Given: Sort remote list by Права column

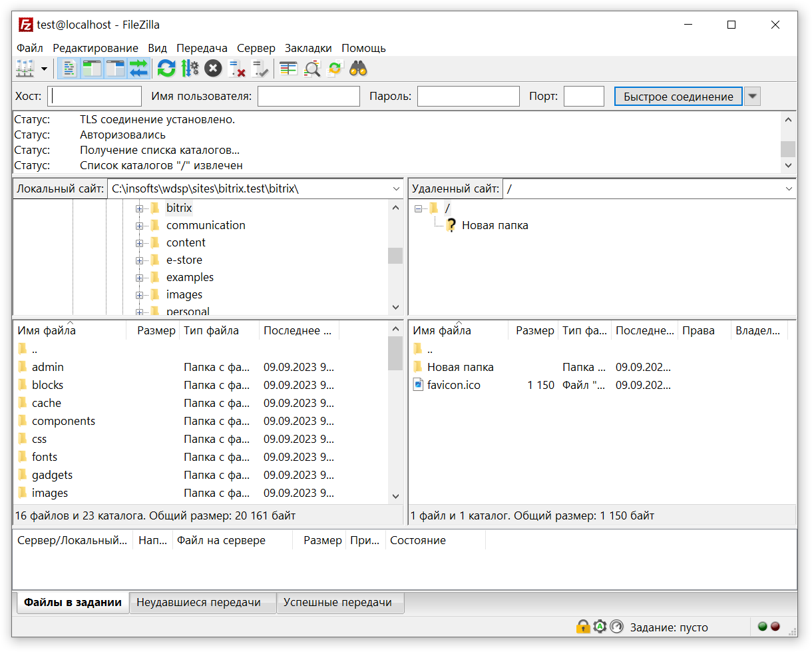Looking at the screenshot, I should point(704,330).
